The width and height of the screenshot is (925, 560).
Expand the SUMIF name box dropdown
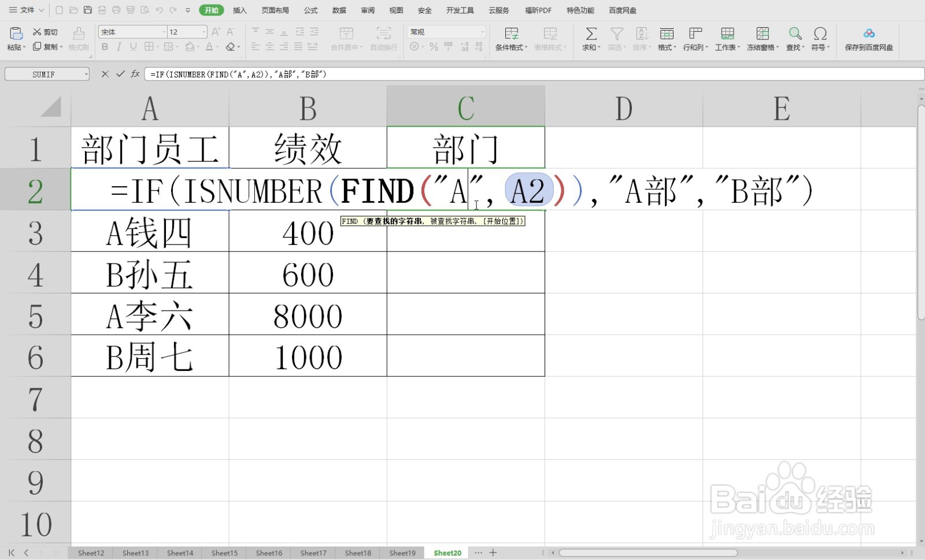pyautogui.click(x=86, y=74)
